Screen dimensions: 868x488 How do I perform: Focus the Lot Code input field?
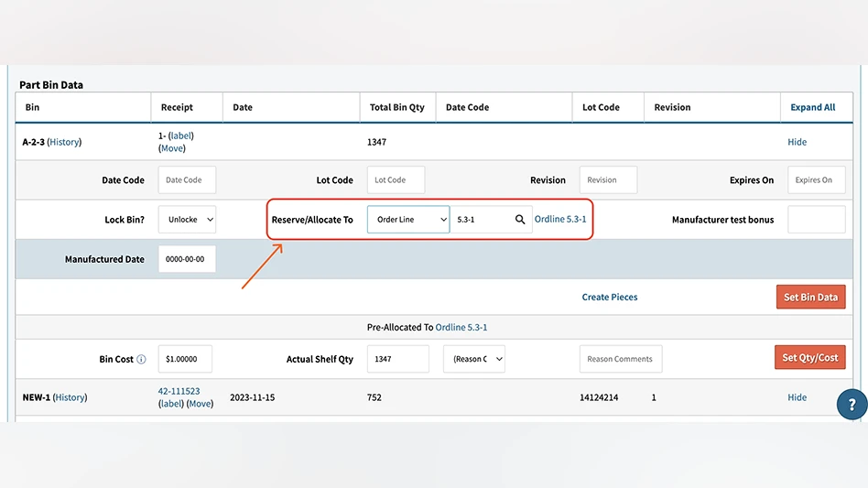tap(396, 179)
